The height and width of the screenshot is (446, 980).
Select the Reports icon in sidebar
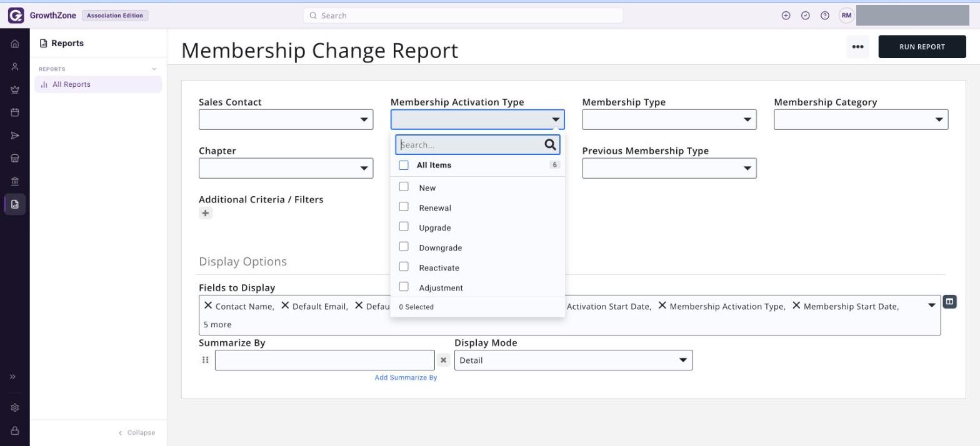point(15,204)
